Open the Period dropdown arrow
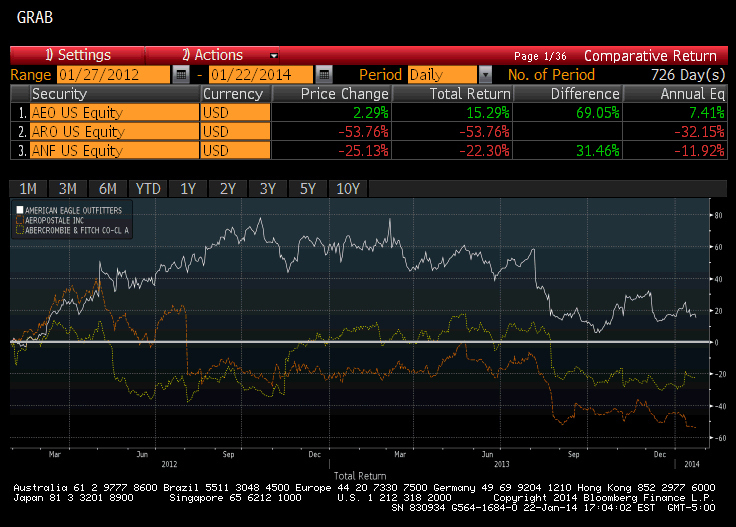Viewport: 736px width, 527px height. 485,75
